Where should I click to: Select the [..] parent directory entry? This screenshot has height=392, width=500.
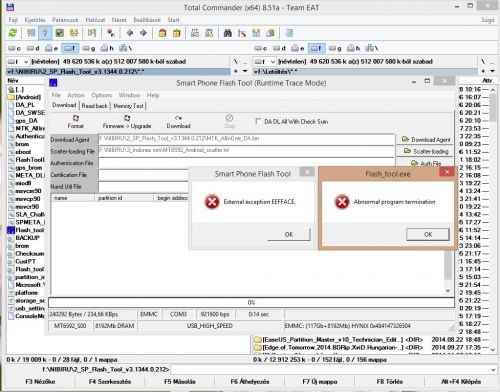tap(16, 89)
